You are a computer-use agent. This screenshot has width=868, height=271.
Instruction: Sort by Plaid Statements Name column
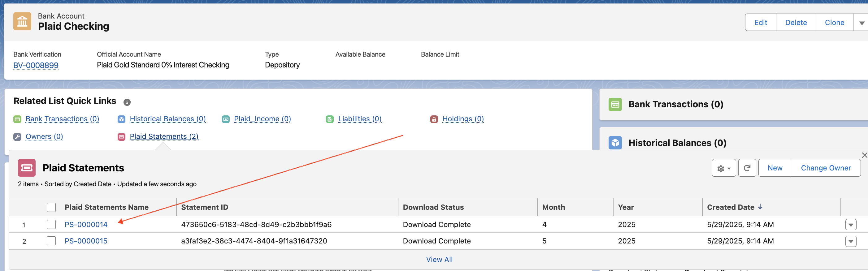pyautogui.click(x=106, y=207)
